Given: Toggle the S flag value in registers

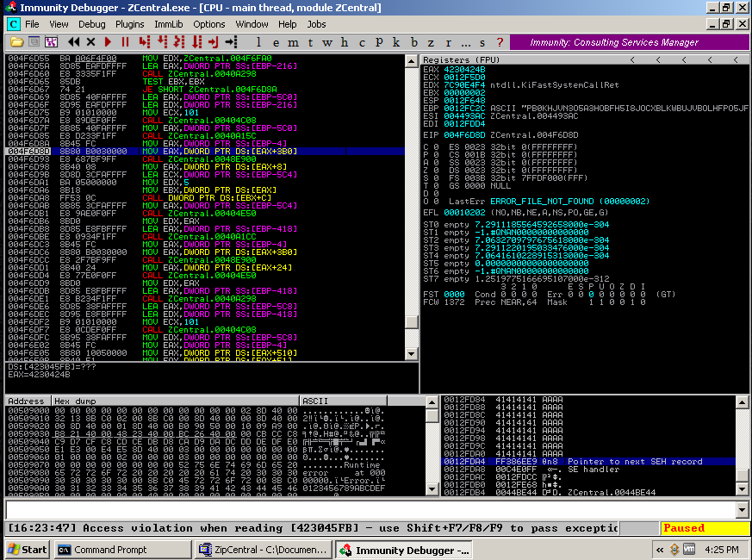Looking at the screenshot, I should click(x=437, y=177).
